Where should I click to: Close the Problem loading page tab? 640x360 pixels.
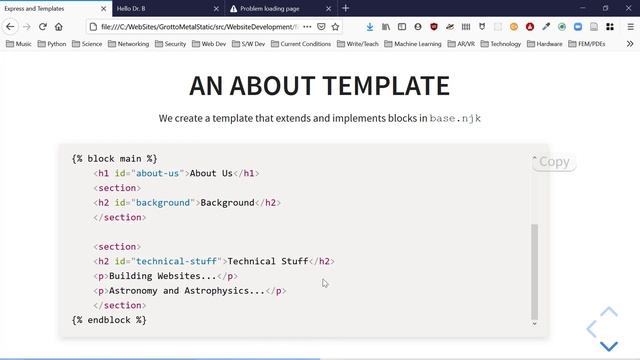(x=329, y=9)
